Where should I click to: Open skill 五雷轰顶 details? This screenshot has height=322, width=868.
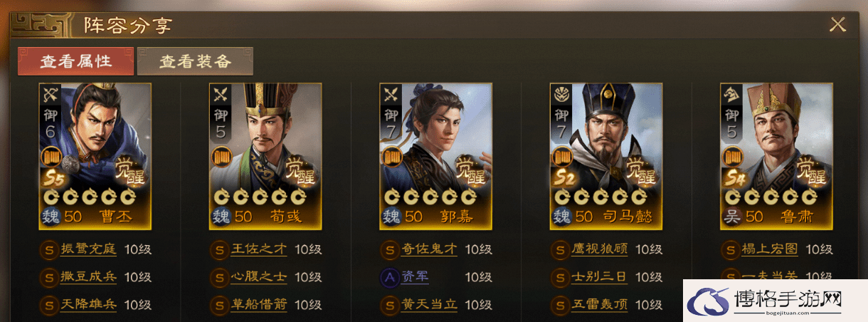[600, 304]
